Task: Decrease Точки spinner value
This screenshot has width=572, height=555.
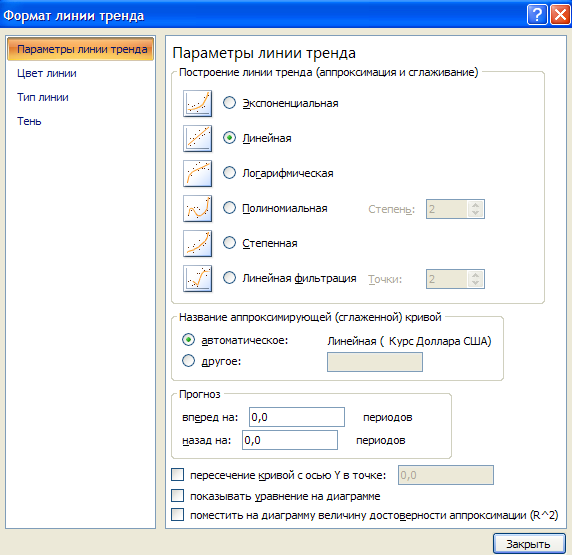Action: 475,283
